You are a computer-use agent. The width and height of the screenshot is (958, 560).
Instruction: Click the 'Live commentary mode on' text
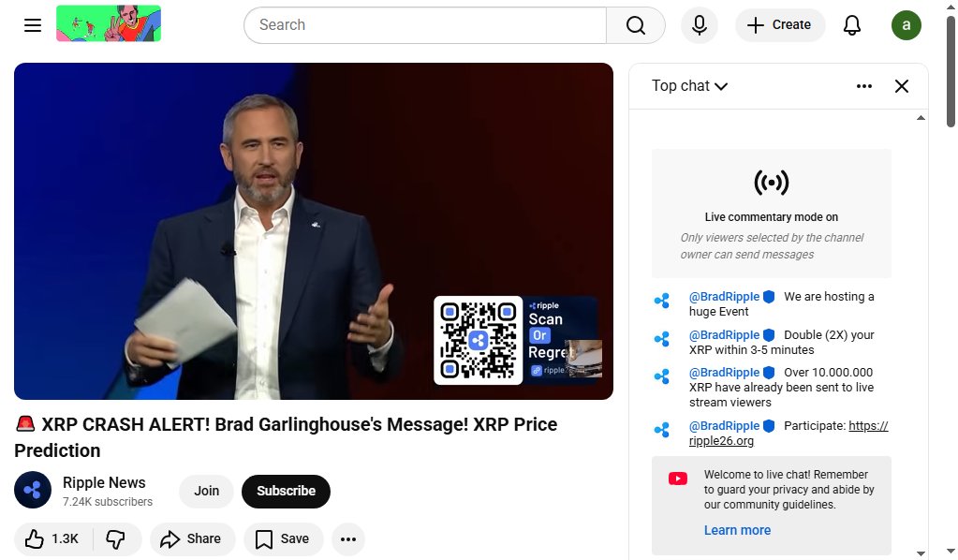click(771, 217)
